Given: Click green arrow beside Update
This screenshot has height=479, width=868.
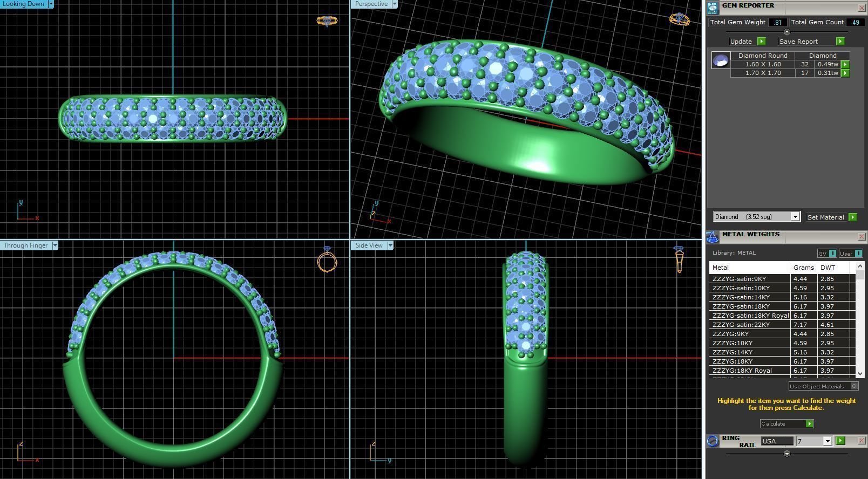Looking at the screenshot, I should (x=761, y=42).
